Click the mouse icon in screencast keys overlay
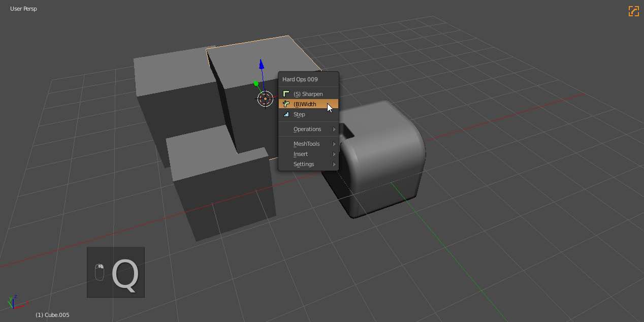 click(100, 272)
